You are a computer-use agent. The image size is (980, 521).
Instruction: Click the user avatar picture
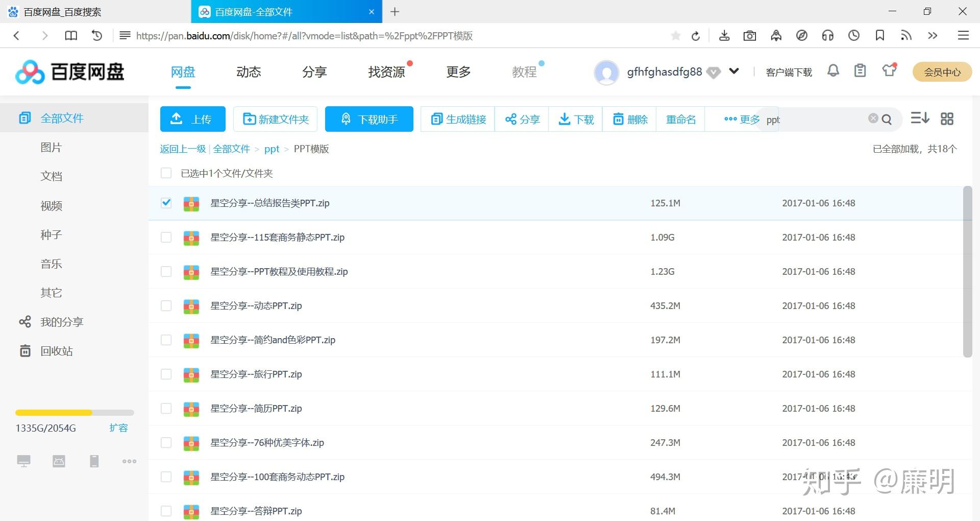[x=606, y=73]
